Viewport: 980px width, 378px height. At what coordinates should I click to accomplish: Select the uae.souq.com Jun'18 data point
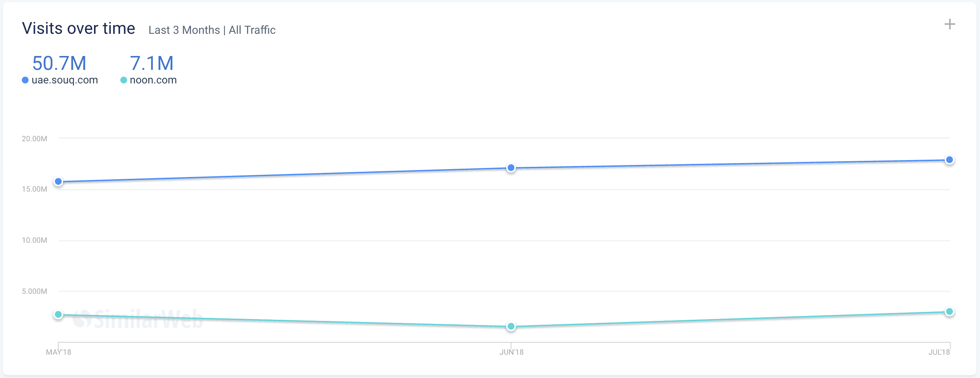click(511, 168)
